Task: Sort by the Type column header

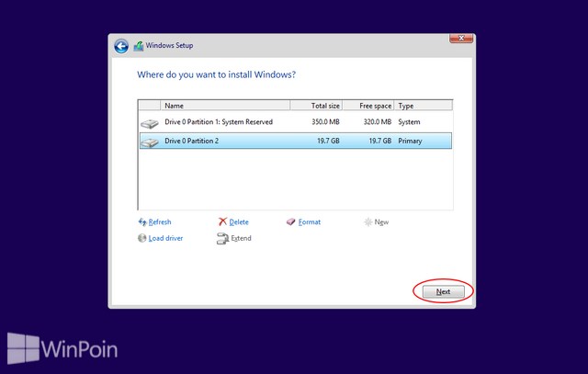Action: pos(424,106)
